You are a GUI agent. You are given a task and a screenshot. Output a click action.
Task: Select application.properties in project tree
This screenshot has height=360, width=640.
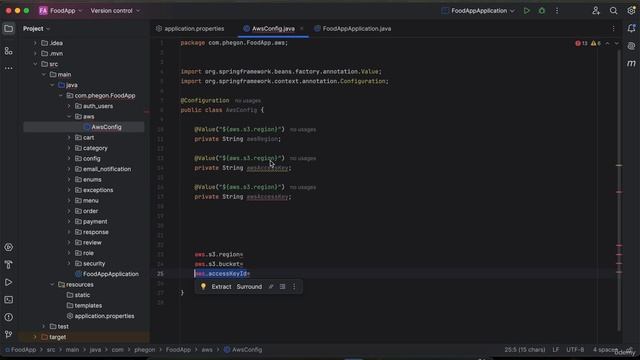[x=100, y=316]
